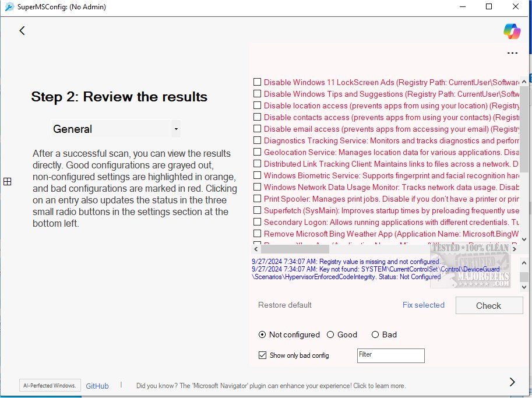The image size is (532, 398).
Task: Maximize the SuperMSConfig window
Action: (488, 6)
